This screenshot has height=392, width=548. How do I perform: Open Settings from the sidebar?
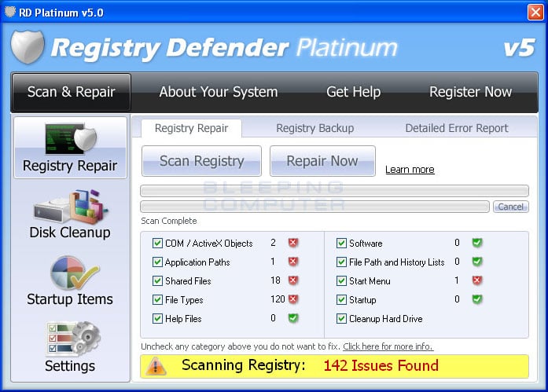click(x=70, y=348)
